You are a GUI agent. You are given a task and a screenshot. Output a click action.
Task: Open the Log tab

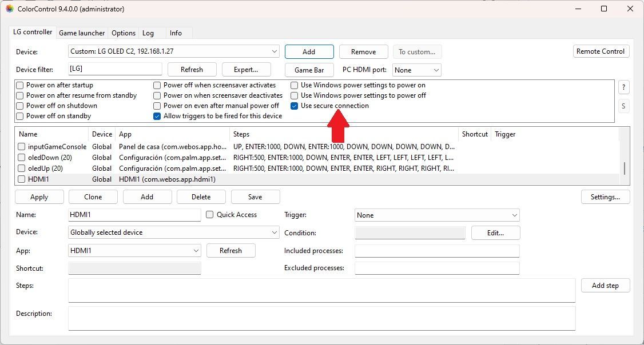tap(148, 33)
